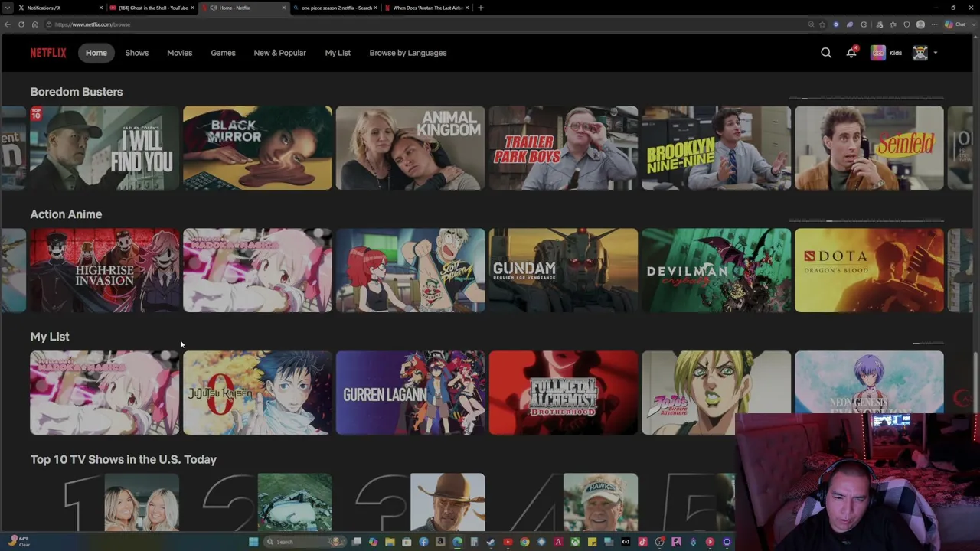Open High-Rise Invasion

pyautogui.click(x=105, y=270)
